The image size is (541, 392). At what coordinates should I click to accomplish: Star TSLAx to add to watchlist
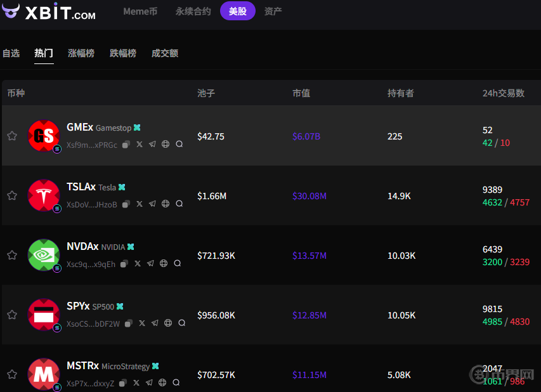click(x=12, y=195)
